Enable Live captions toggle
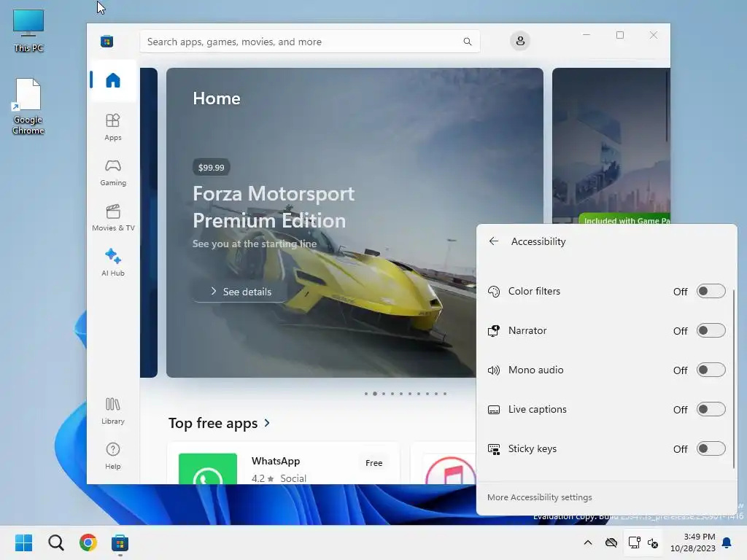The width and height of the screenshot is (747, 560). [x=711, y=410]
